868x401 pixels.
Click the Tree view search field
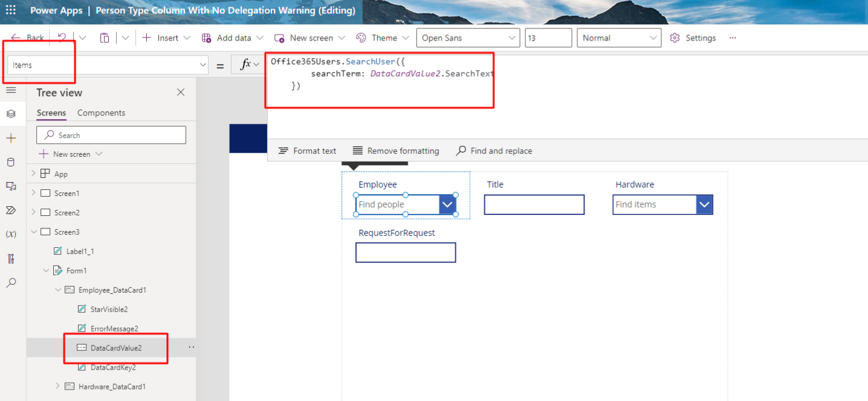coord(111,135)
